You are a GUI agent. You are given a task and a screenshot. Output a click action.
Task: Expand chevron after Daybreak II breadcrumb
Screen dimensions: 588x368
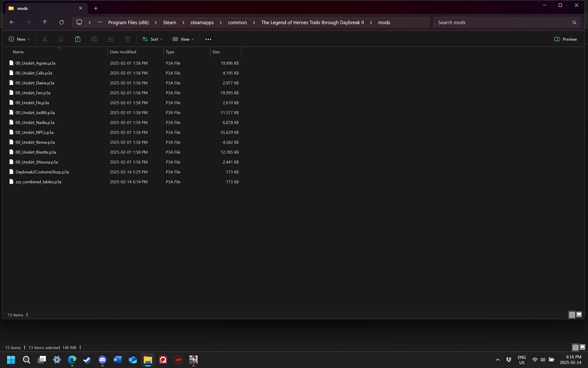click(x=371, y=22)
